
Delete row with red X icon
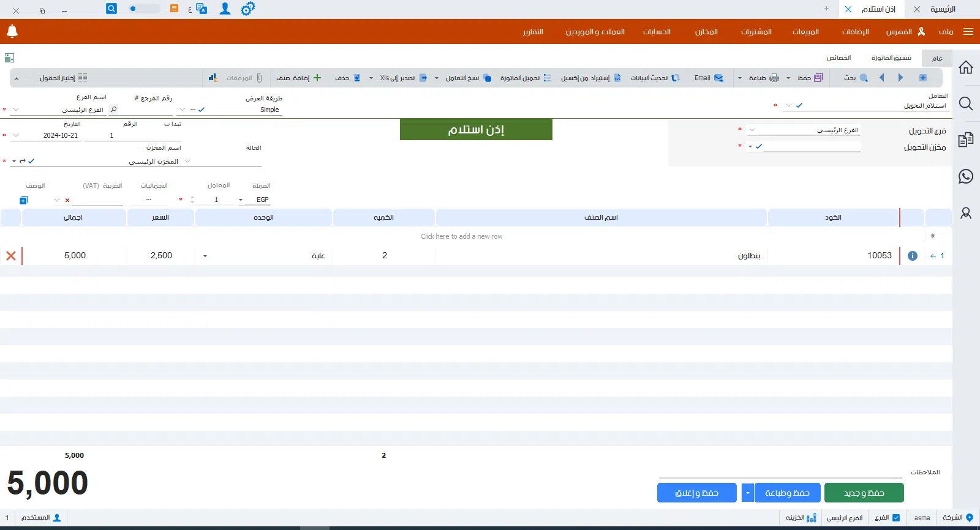point(11,256)
